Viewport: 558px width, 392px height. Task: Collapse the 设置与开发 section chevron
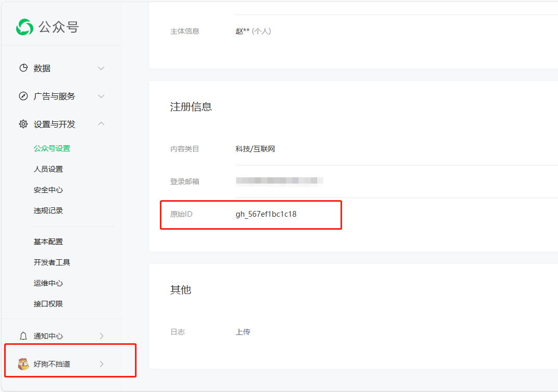101,124
